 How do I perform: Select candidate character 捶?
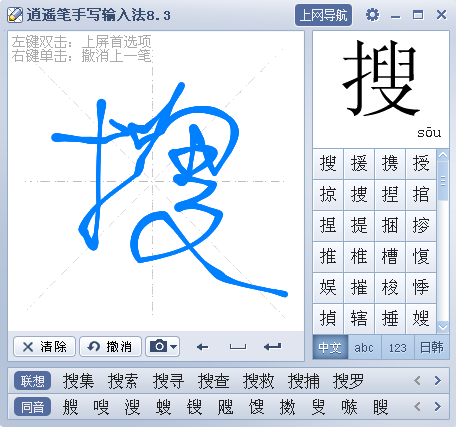[x=390, y=319]
